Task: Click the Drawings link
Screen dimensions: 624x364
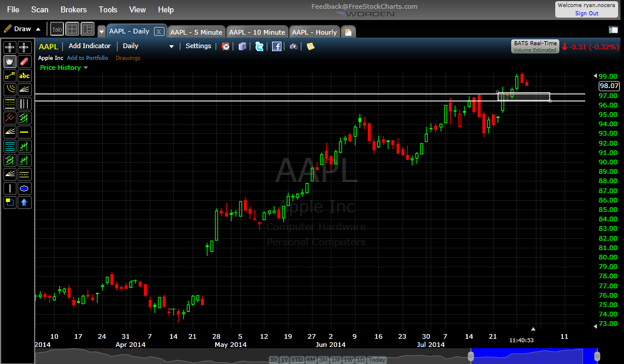Action: coord(128,58)
